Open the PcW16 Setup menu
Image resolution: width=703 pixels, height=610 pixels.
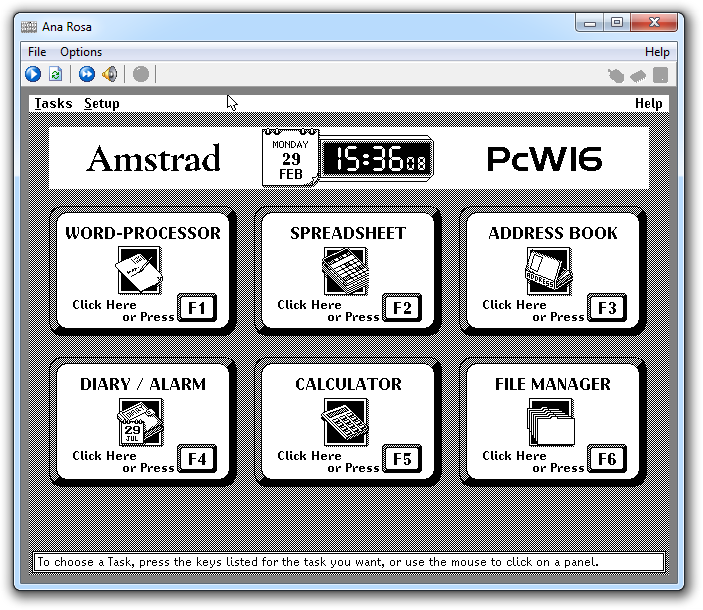pos(102,104)
